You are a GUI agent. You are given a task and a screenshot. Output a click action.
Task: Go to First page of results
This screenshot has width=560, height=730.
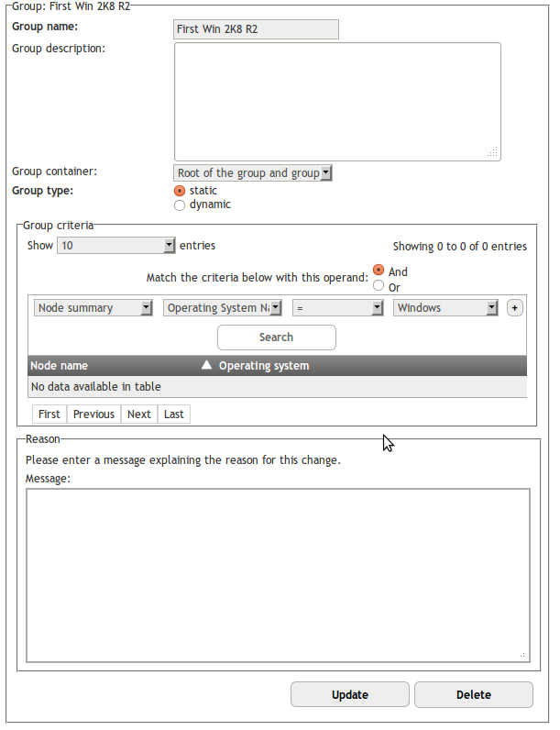click(x=49, y=414)
